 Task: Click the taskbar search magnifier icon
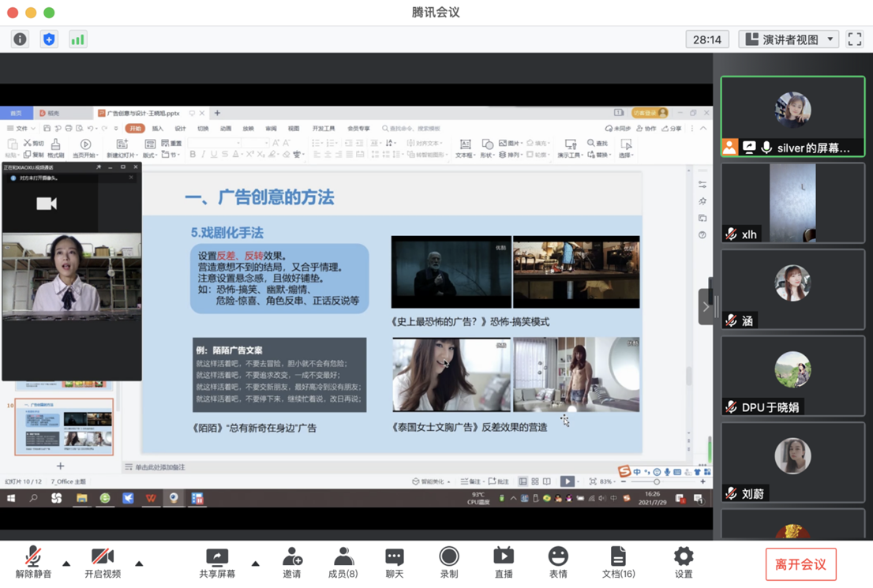click(33, 498)
